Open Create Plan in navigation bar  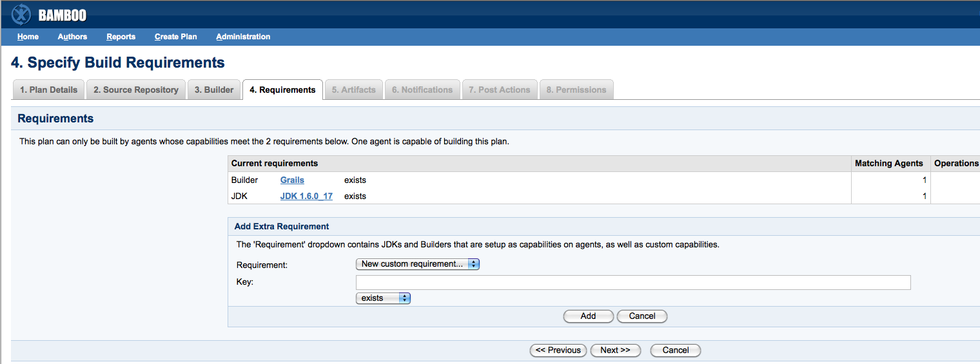point(175,37)
